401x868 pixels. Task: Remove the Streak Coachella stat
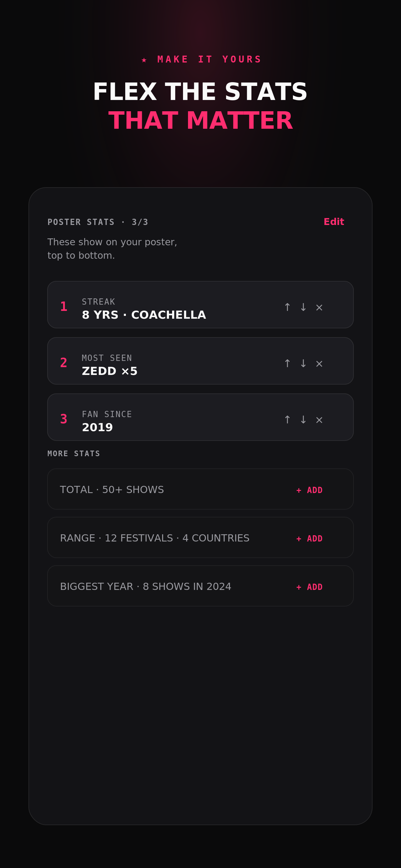[319, 307]
